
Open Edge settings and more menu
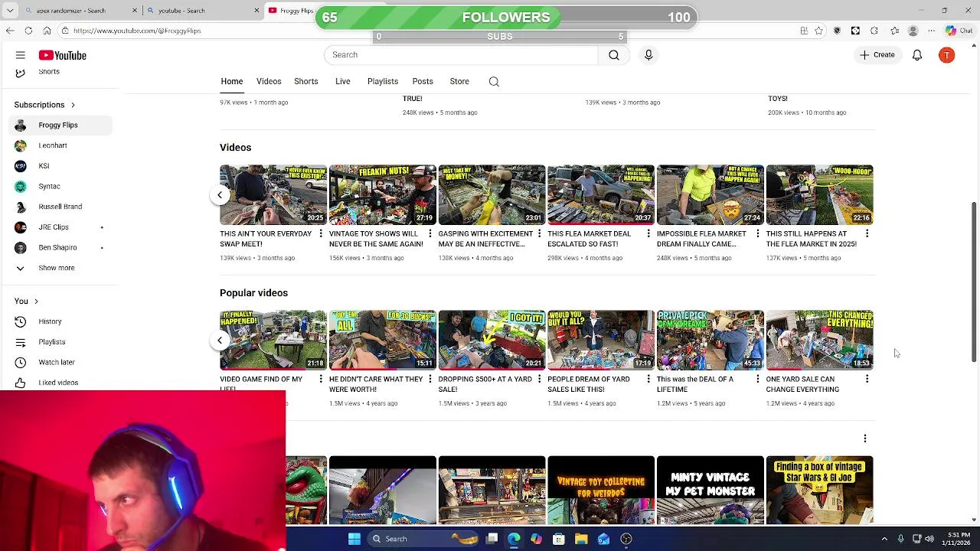click(x=931, y=31)
